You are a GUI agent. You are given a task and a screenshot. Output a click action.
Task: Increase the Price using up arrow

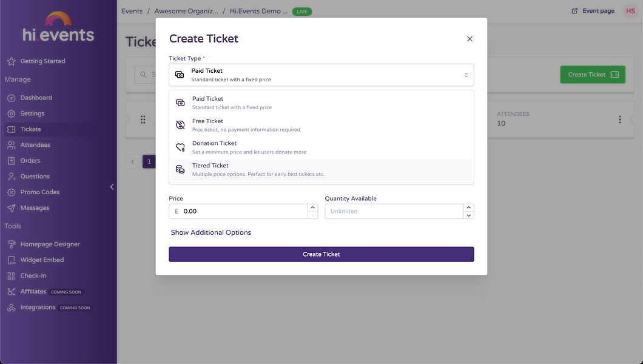tap(312, 207)
